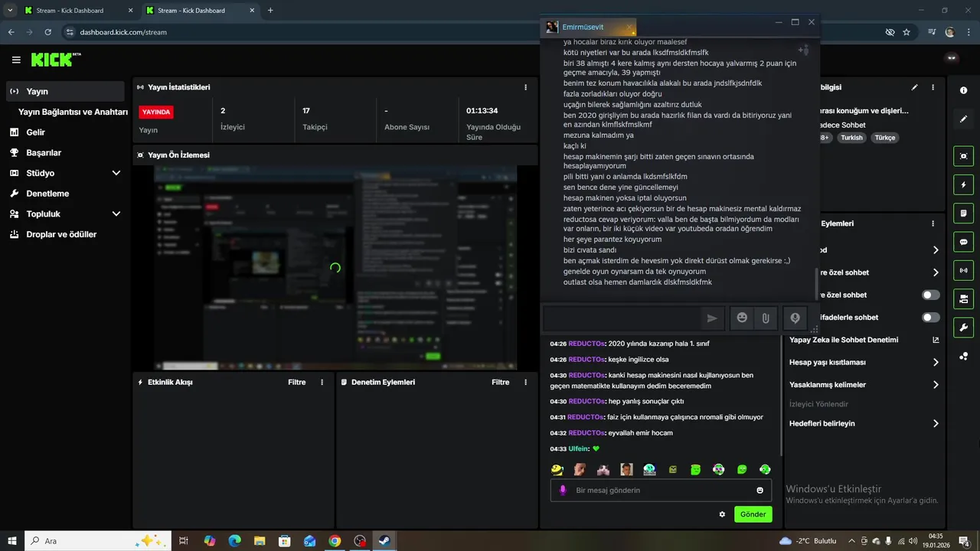This screenshot has width=980, height=551.
Task: Expand the mod row chevron
Action: [936, 250]
